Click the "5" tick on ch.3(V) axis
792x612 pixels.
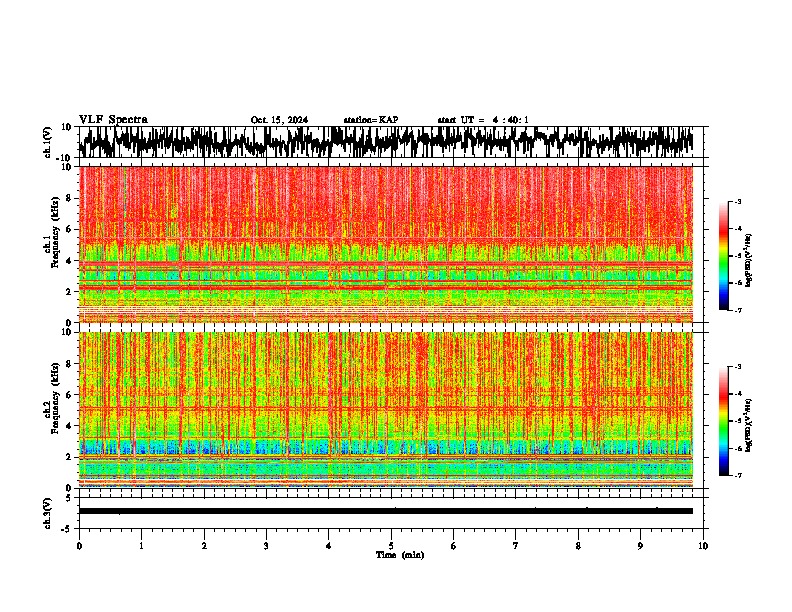point(69,498)
